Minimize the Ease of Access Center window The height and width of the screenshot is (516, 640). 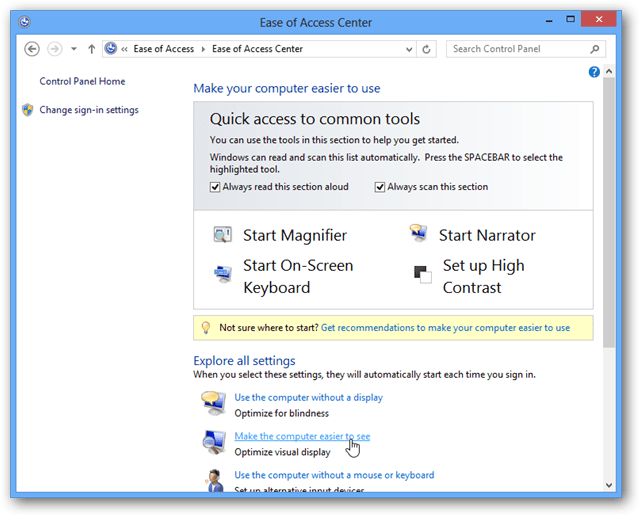(x=549, y=20)
